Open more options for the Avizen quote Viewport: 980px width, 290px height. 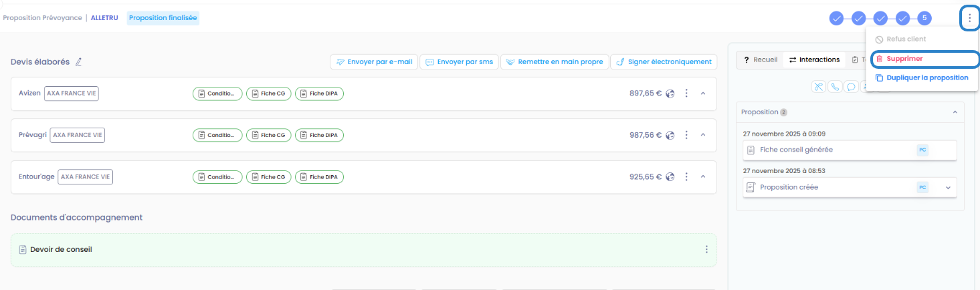click(686, 94)
